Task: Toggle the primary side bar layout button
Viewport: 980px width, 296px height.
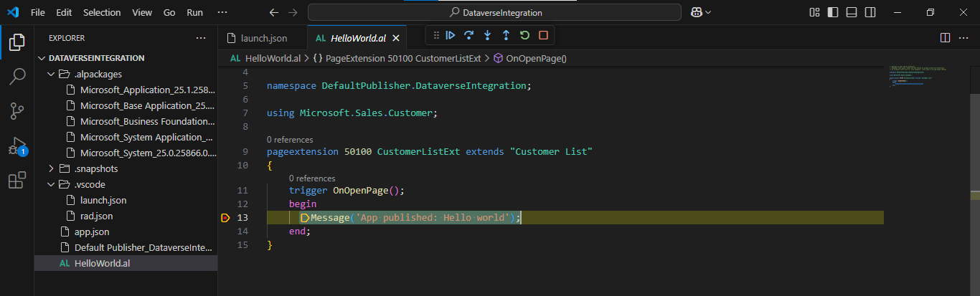Action: tap(833, 12)
